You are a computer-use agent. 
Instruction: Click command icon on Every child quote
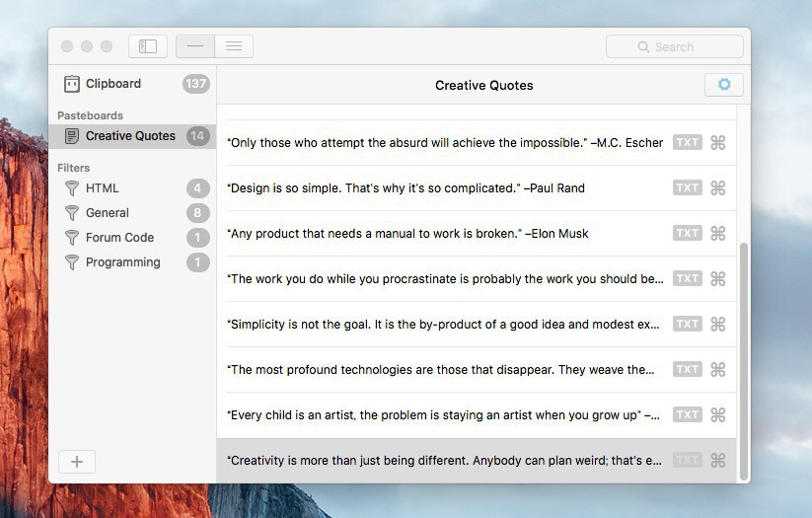[x=717, y=415]
